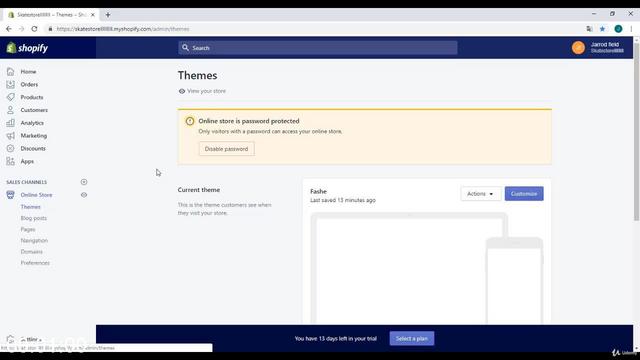Click Select a plan button
Viewport: 640px width, 360px height.
(x=412, y=338)
